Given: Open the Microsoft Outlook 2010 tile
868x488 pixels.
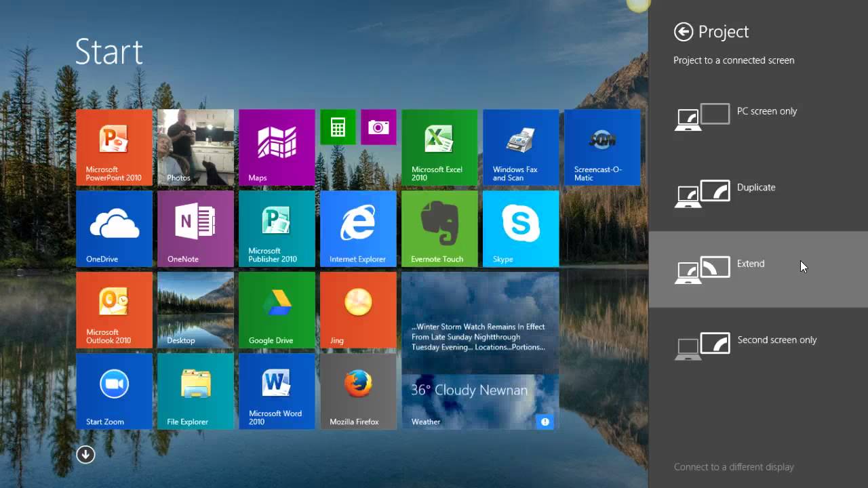Looking at the screenshot, I should point(114,310).
